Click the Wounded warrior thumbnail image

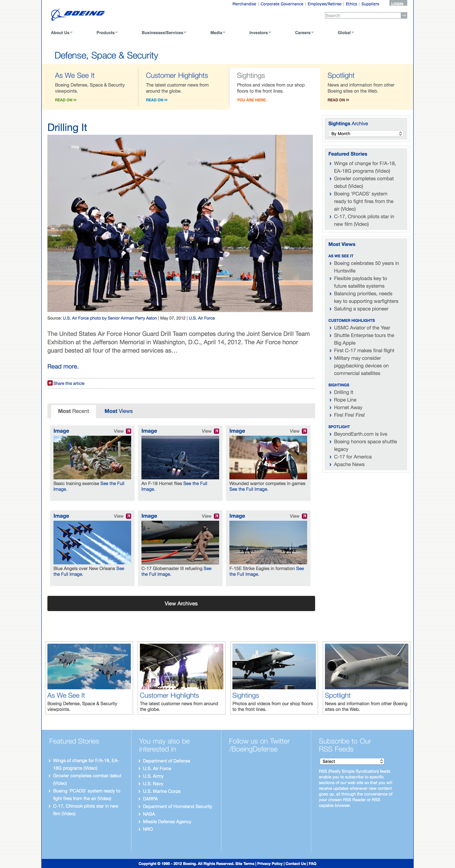[268, 457]
